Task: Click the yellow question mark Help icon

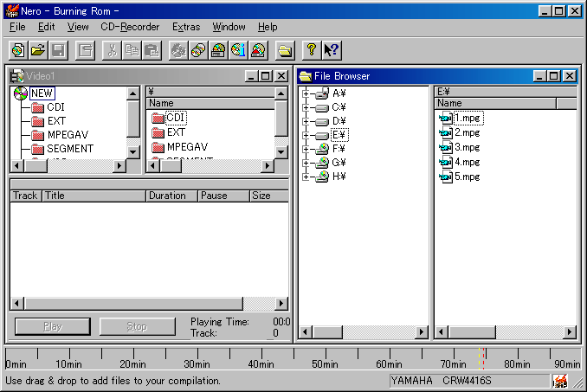Action: (x=312, y=50)
